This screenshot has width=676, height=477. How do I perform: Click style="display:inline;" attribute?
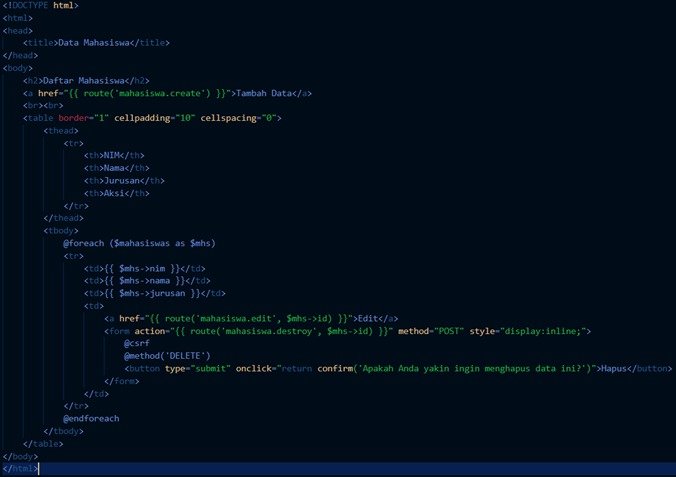pyautogui.click(x=527, y=331)
